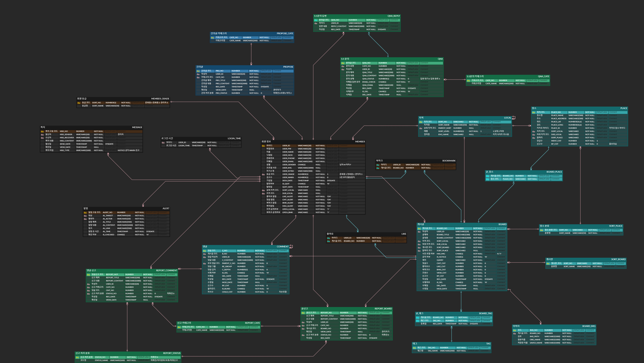Click the key icon beside ALERT_NO in ALERT table
This screenshot has width=644, height=363.
85,213
